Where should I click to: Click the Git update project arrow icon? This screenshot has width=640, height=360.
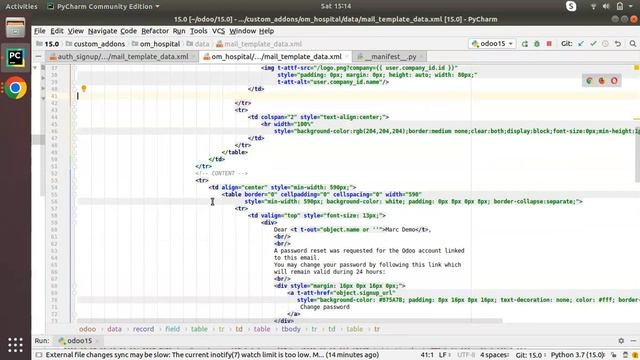coord(581,44)
